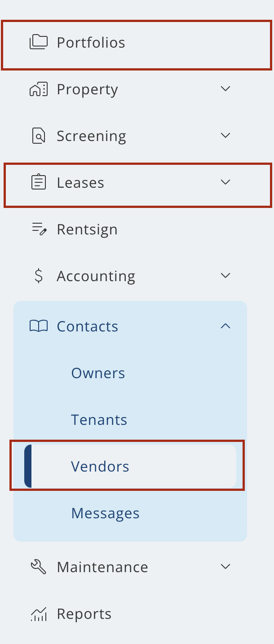The height and width of the screenshot is (644, 274).
Task: Click the Screening document-search icon
Action: pyautogui.click(x=38, y=136)
